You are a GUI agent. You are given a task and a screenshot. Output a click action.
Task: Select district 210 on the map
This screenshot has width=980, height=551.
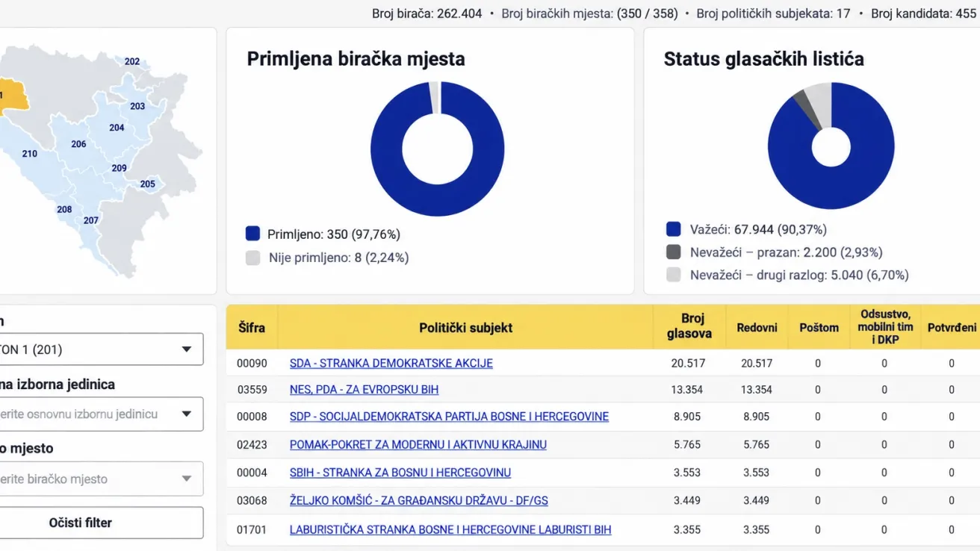(29, 155)
